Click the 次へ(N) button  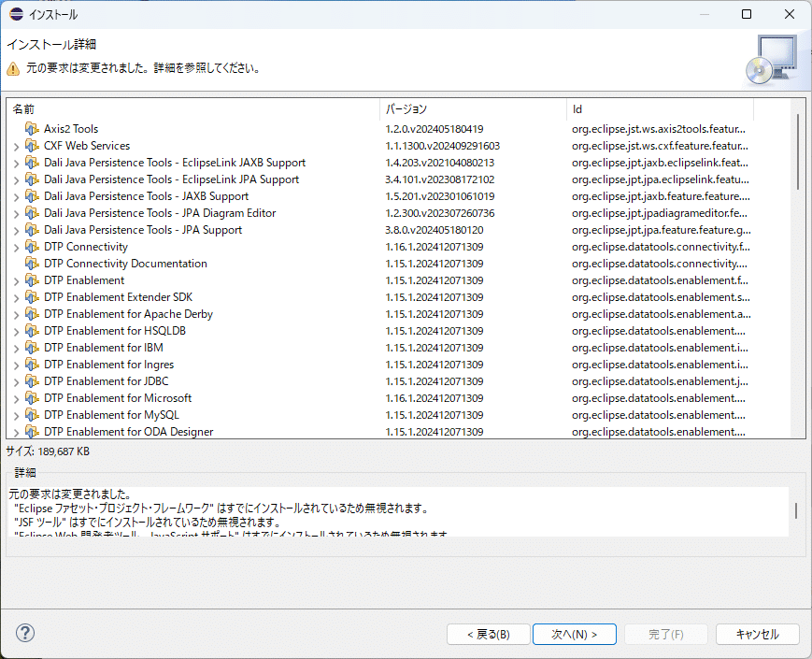tap(574, 633)
